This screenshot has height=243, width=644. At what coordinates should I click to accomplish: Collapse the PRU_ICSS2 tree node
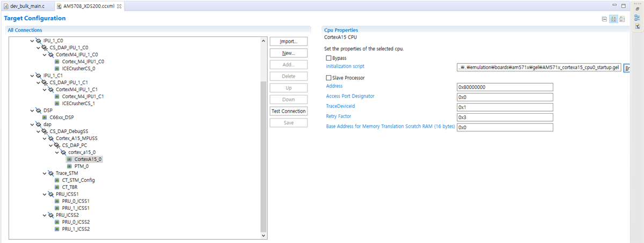click(44, 215)
